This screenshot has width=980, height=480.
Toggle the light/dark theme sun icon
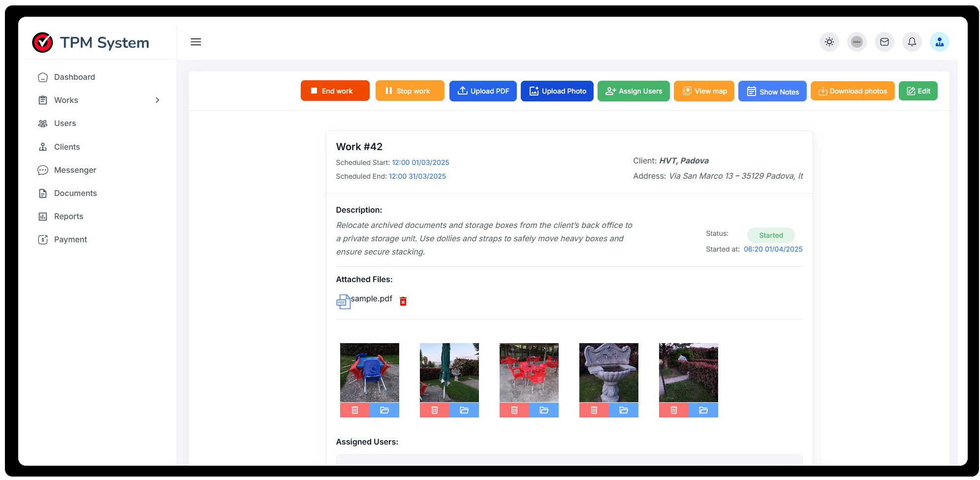coord(829,42)
